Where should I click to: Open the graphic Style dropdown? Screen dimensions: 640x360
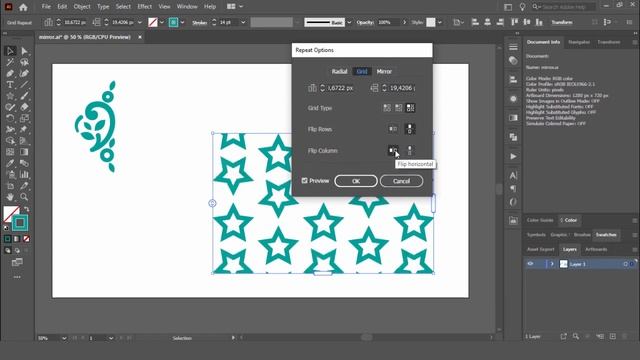pyautogui.click(x=440, y=22)
